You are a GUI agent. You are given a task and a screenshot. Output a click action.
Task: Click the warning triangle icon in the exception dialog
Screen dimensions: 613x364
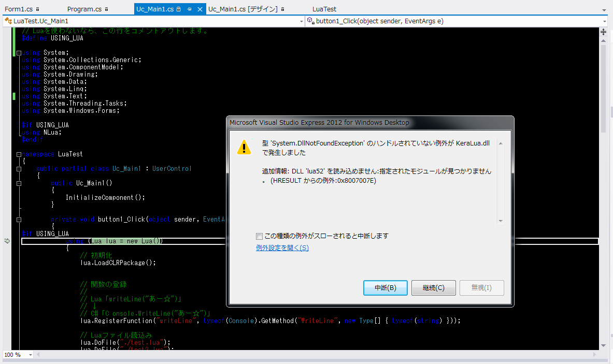[x=244, y=147]
